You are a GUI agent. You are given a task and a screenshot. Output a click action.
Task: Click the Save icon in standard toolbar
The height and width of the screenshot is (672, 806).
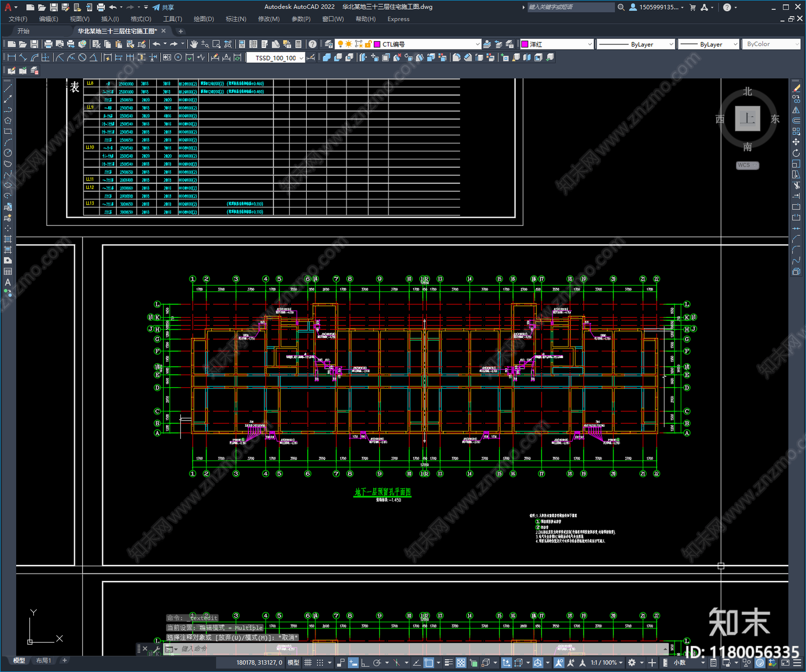[x=34, y=44]
